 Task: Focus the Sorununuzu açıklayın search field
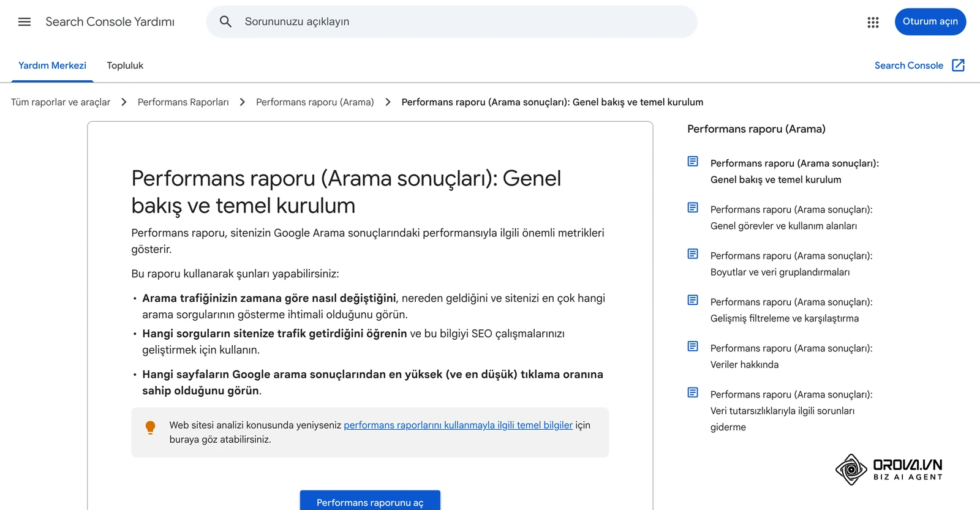point(452,22)
